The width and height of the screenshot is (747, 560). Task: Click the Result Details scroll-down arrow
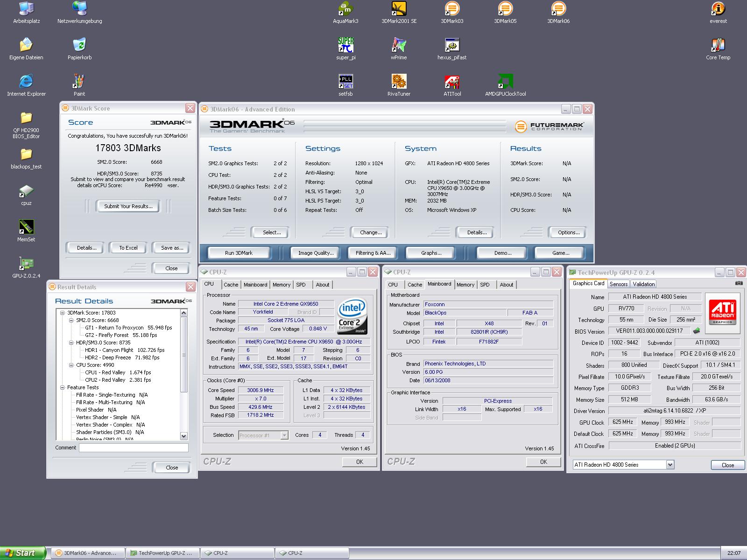tap(183, 436)
